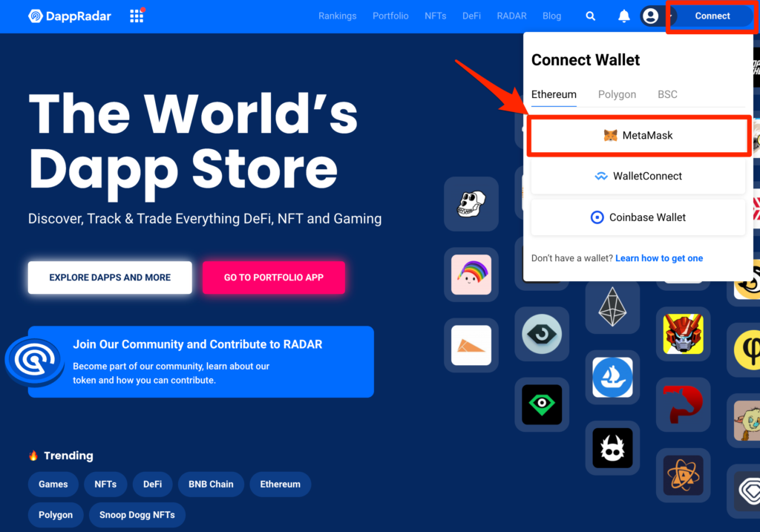The height and width of the screenshot is (532, 760).
Task: Click Learn how to get one link
Action: coord(659,258)
